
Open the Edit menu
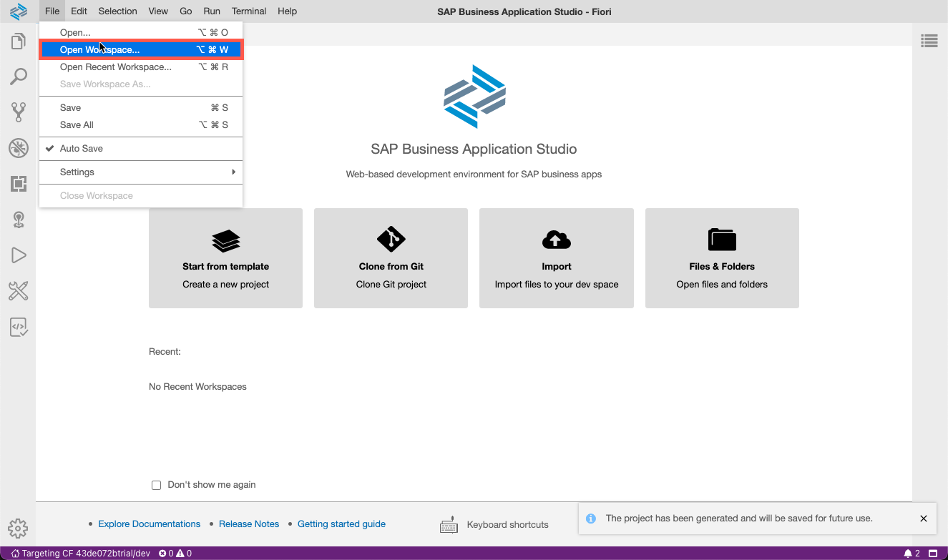(x=79, y=11)
